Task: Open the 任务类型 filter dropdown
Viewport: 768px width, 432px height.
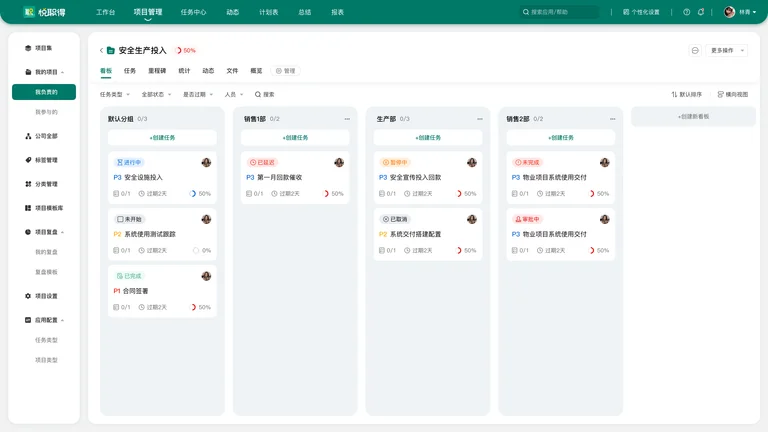Action: point(115,95)
